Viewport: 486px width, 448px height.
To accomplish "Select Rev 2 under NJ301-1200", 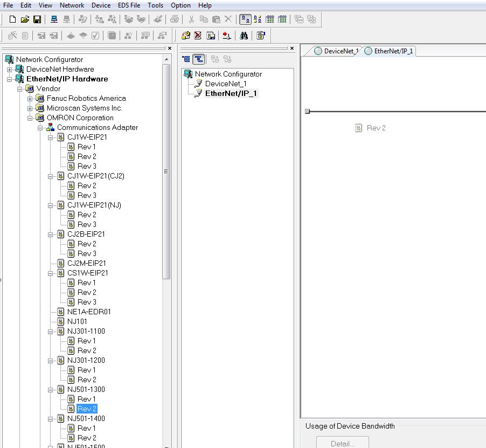I will 87,380.
